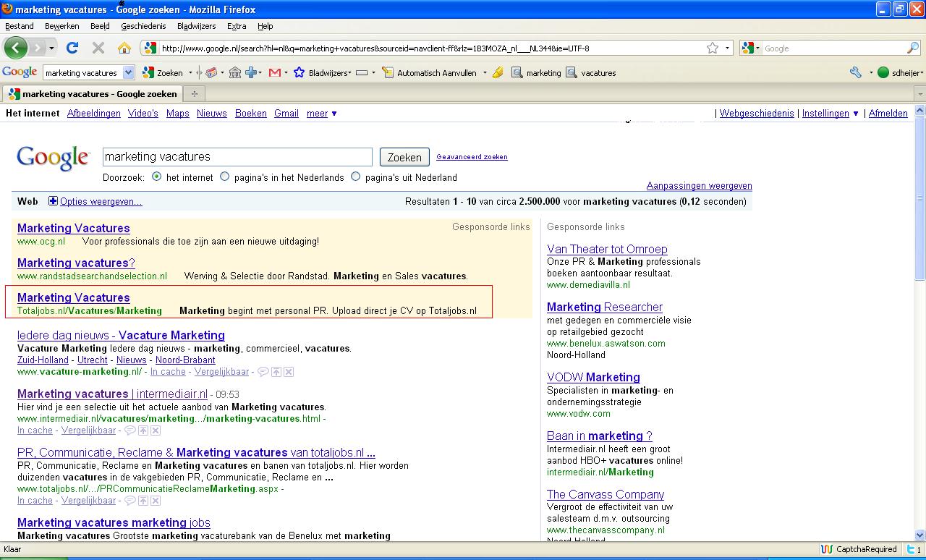Expand 'Opties weergeven' plus expander
This screenshot has height=560, width=926.
[x=53, y=201]
